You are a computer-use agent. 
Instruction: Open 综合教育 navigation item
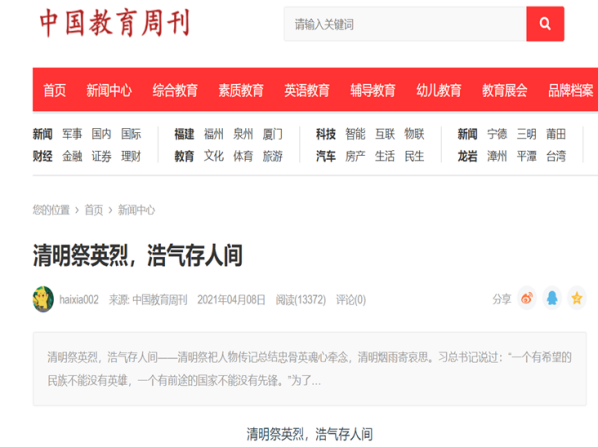175,90
